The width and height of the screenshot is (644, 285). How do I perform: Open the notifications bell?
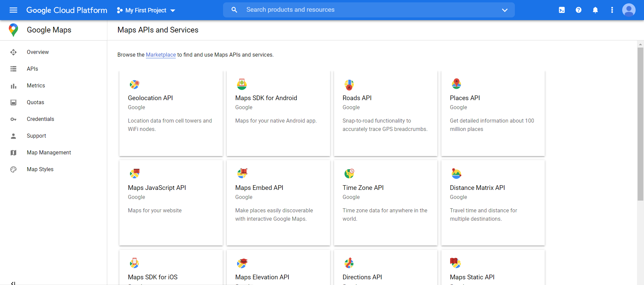(x=595, y=10)
